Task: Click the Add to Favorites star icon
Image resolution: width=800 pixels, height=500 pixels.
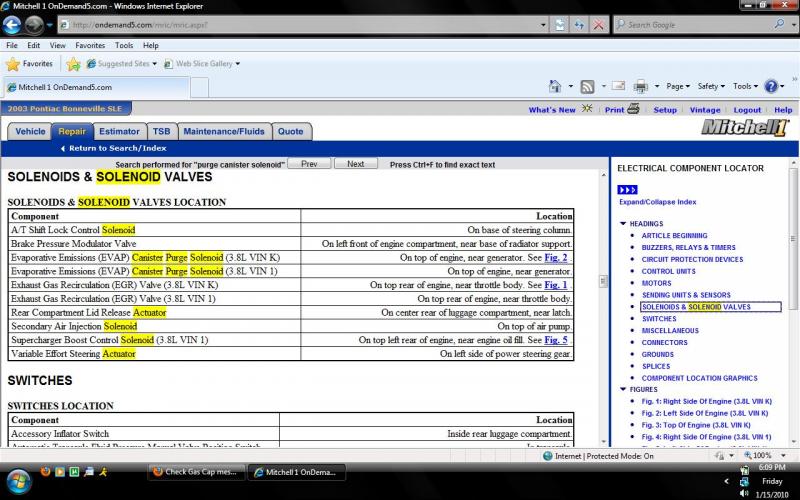Action: [75, 64]
